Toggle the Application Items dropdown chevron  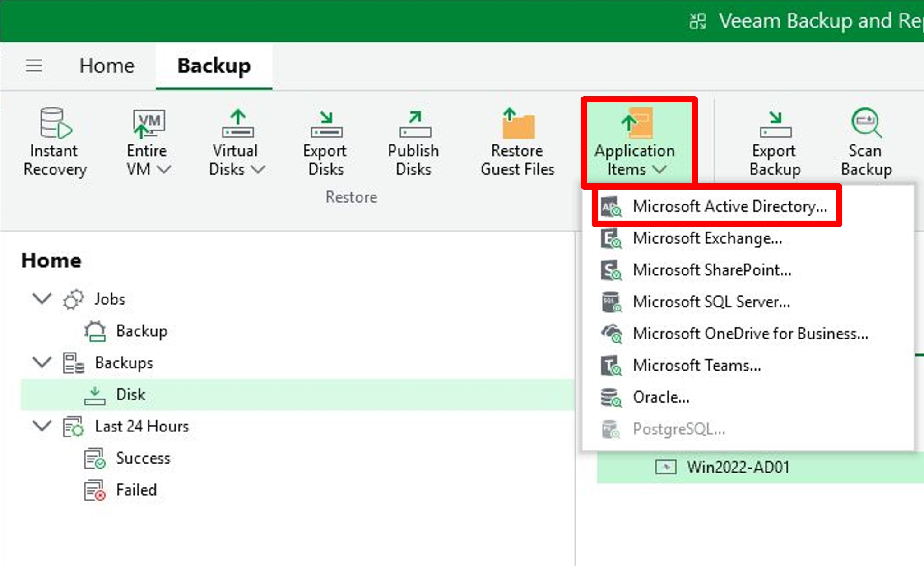click(x=659, y=170)
